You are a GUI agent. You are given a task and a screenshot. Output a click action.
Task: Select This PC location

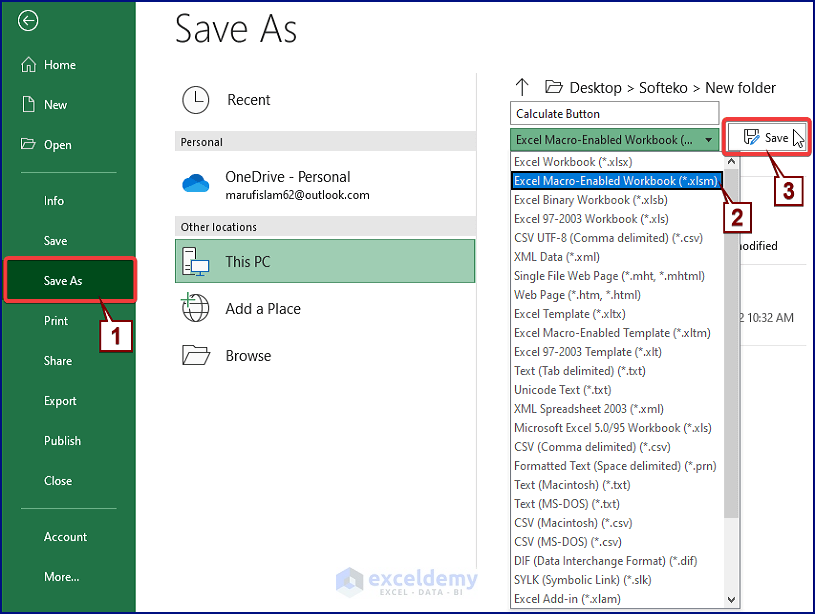[x=325, y=261]
